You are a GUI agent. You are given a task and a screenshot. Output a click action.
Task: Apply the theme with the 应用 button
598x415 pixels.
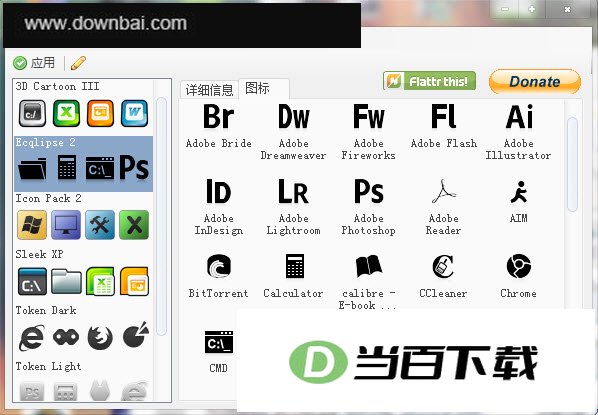click(34, 63)
